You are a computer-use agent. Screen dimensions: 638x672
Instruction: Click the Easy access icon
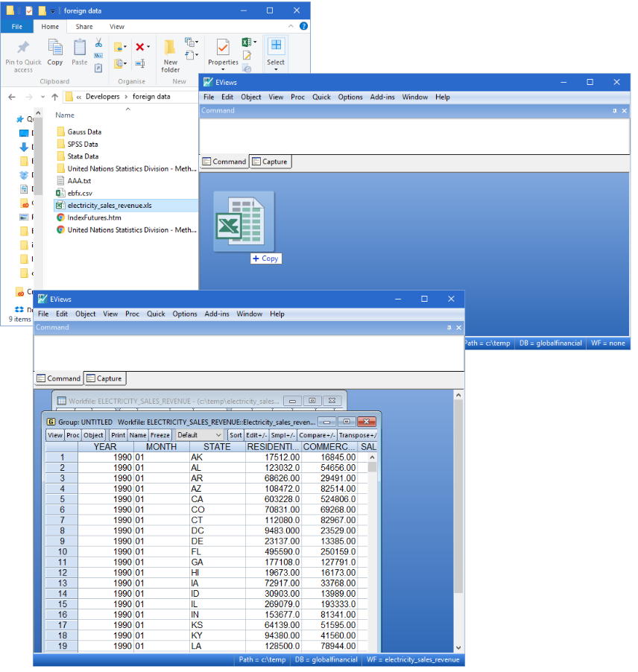(x=189, y=55)
